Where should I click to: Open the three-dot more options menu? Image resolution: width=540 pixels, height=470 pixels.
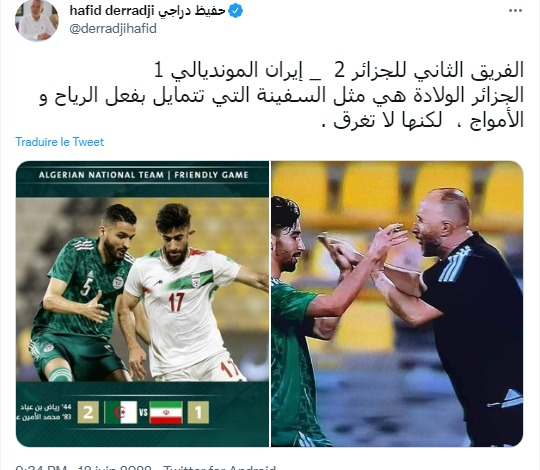pos(515,11)
